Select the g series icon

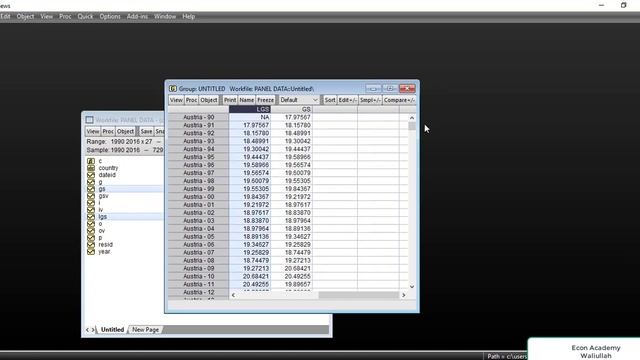[91, 182]
